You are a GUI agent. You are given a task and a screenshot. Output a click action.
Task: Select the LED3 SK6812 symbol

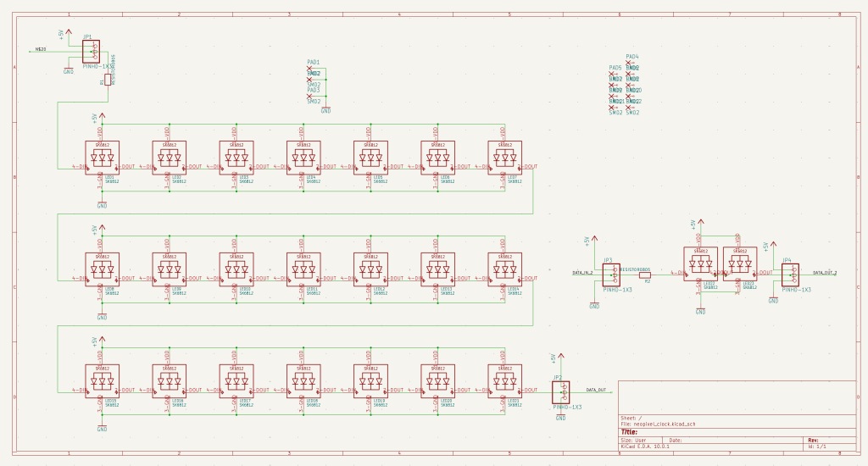(236, 158)
